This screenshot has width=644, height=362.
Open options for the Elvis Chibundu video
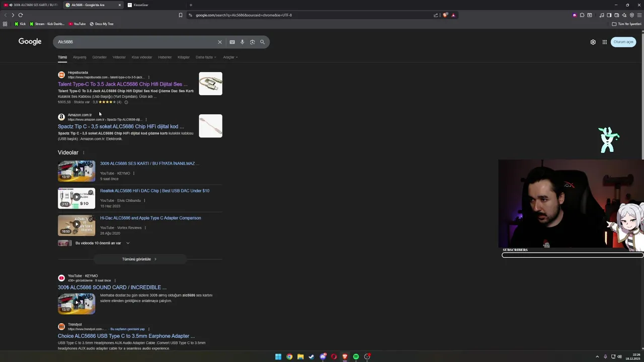pos(144,201)
